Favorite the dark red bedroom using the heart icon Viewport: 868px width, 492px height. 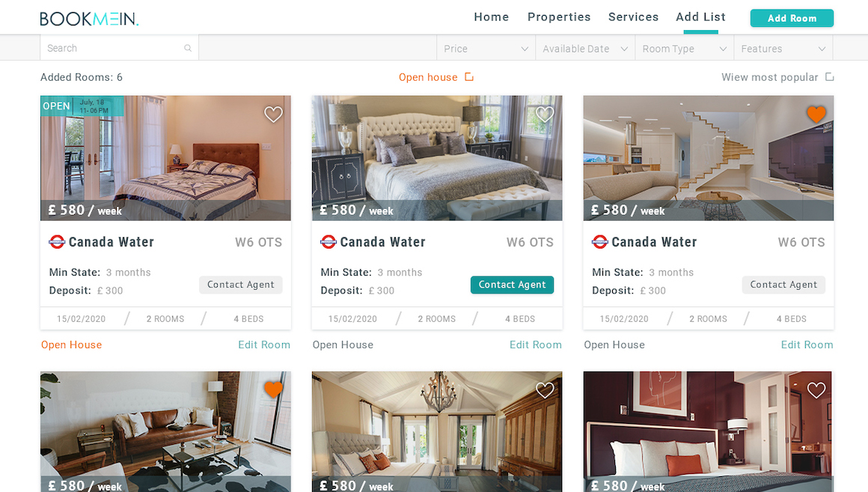click(x=816, y=390)
